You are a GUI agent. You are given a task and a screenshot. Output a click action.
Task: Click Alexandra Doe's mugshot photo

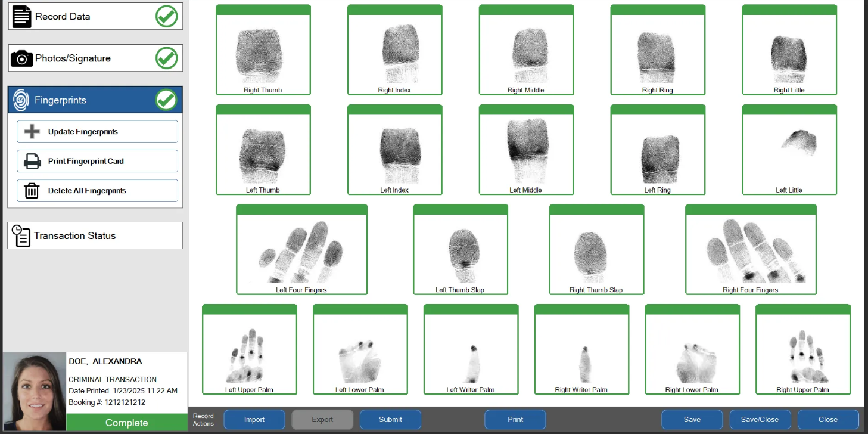[35, 392]
